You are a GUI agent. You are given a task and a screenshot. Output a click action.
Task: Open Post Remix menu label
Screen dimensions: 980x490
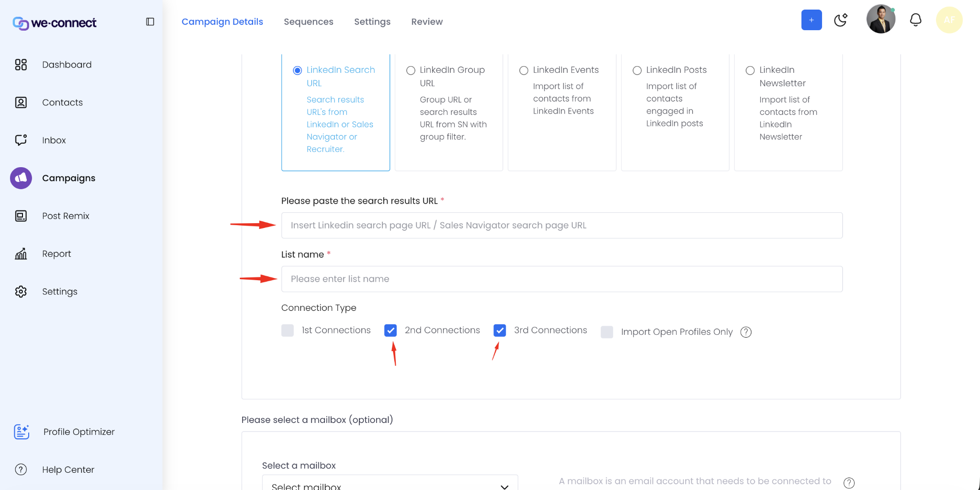coord(66,216)
